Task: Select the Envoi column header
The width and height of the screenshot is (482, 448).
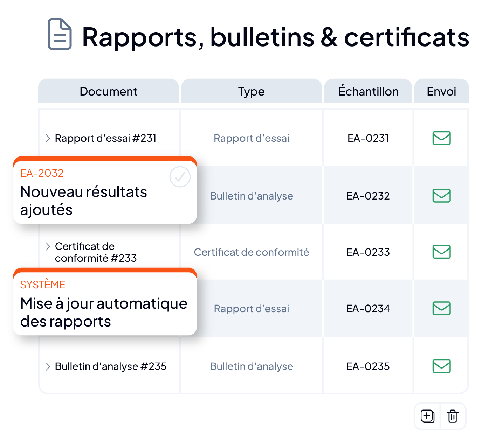Action: click(441, 91)
